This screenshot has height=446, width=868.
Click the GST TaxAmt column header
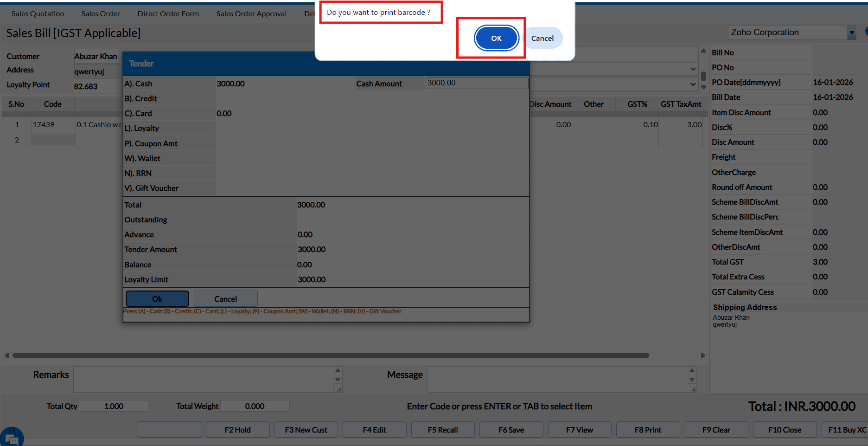pyautogui.click(x=681, y=104)
